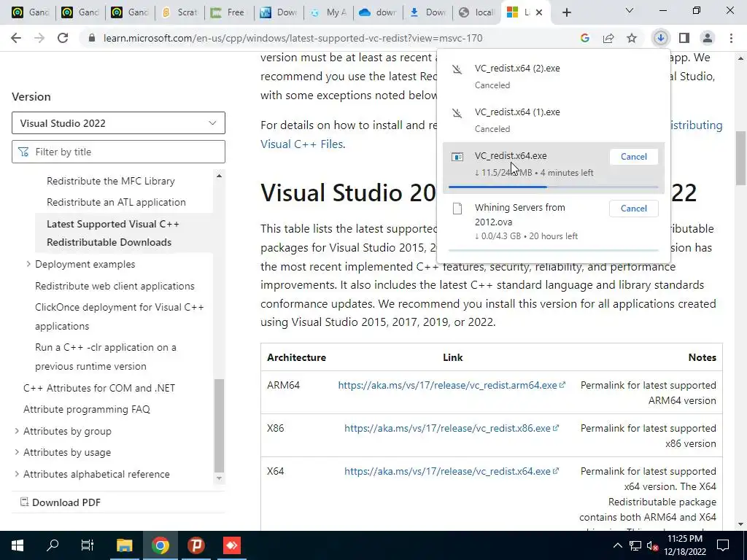Open the Google icon in address bar

(x=585, y=38)
